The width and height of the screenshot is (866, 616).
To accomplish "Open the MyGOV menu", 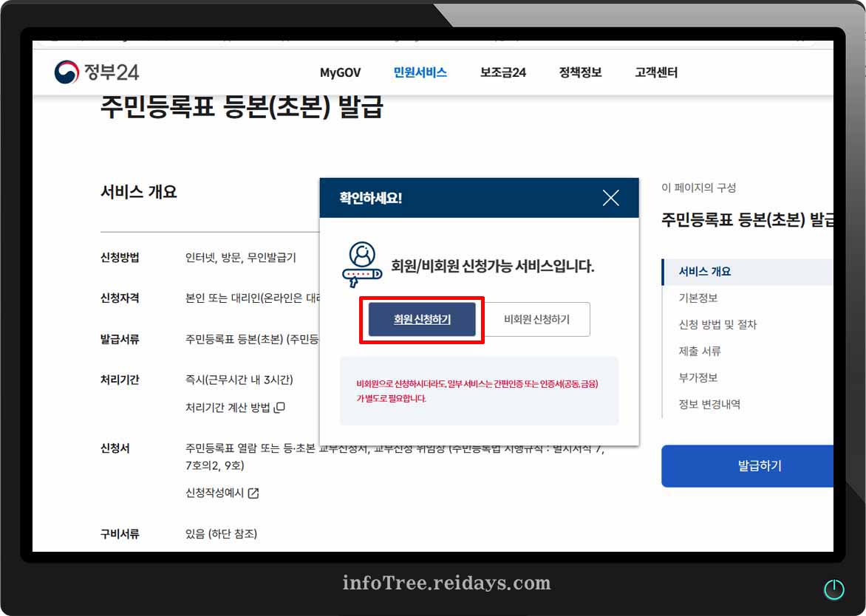I will [339, 72].
